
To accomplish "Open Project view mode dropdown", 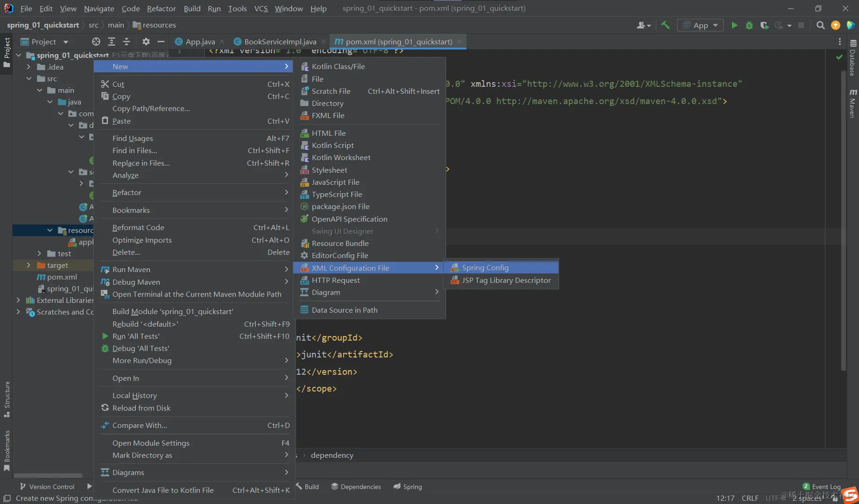I will pos(65,42).
